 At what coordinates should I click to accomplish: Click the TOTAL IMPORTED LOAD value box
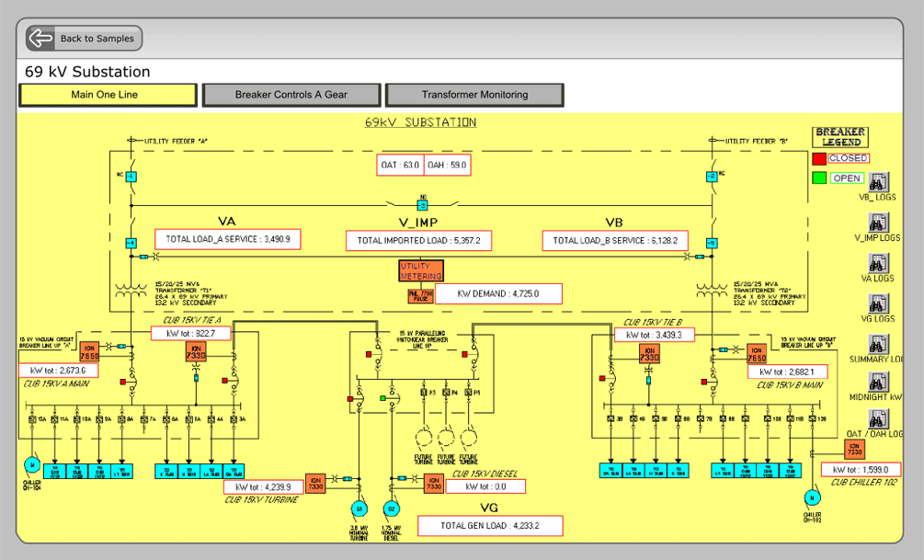418,241
